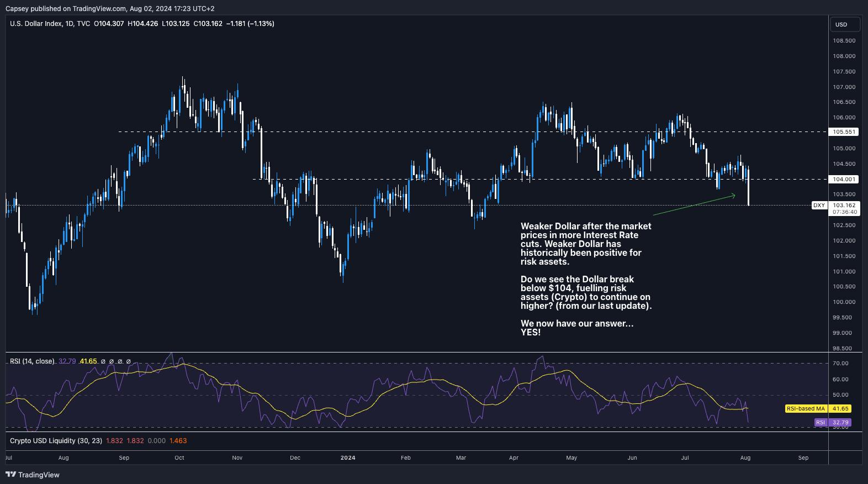This screenshot has width=868, height=484.
Task: Click the low value L103.125
Action: pos(176,24)
